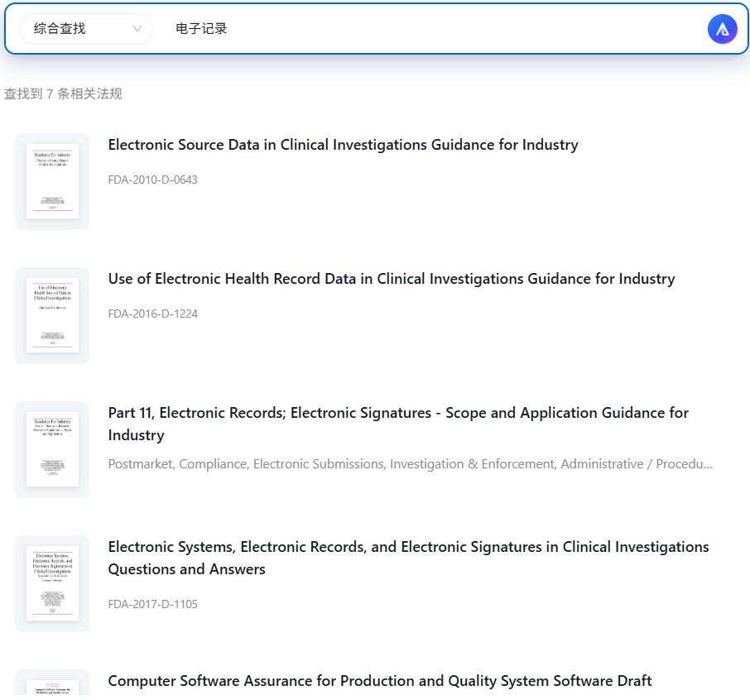Select docket number FDA-2010-D-0643
The width and height of the screenshot is (750, 700).
pos(152,180)
